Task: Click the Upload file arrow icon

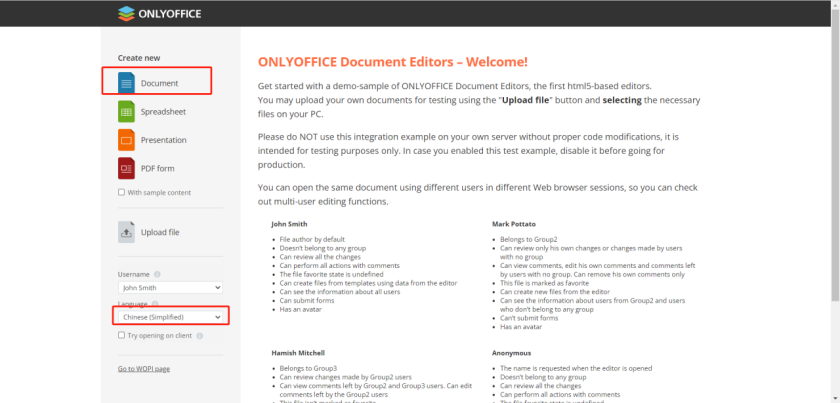Action: point(126,233)
